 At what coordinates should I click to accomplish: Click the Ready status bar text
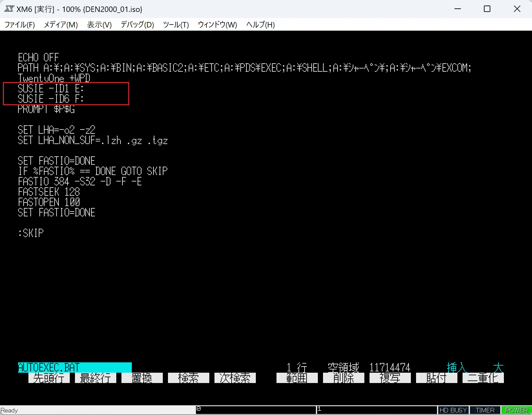[x=9, y=410]
